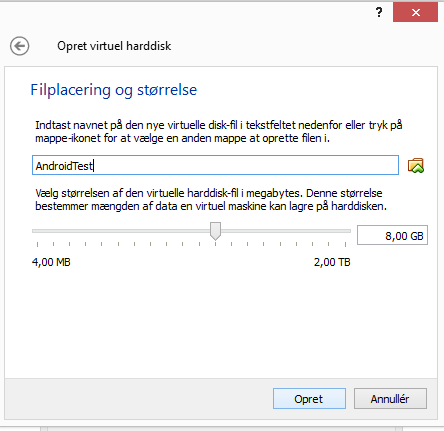Close the Opret virtuel harddisk dialog
The height and width of the screenshot is (431, 444).
pos(415,13)
